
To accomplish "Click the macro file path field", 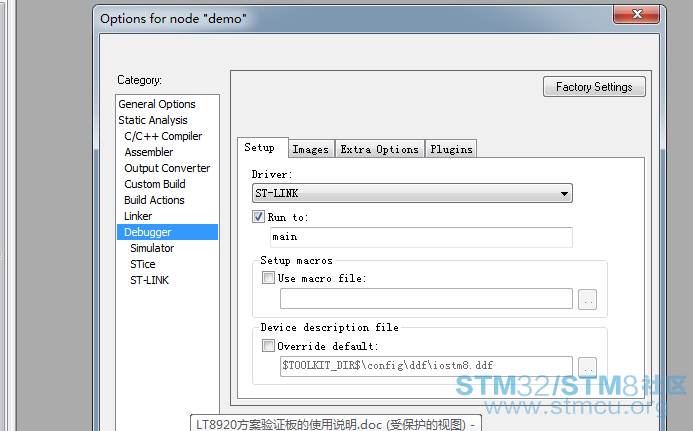I will [426, 299].
